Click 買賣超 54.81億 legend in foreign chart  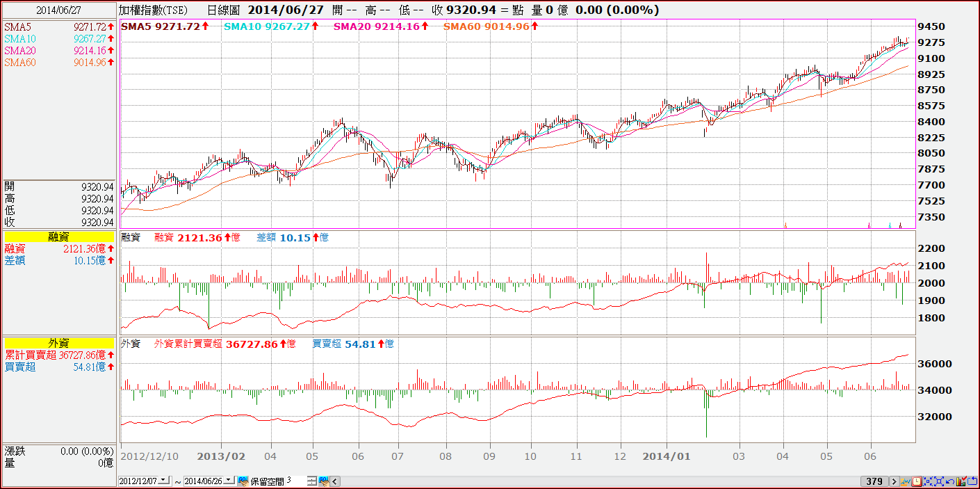point(353,344)
